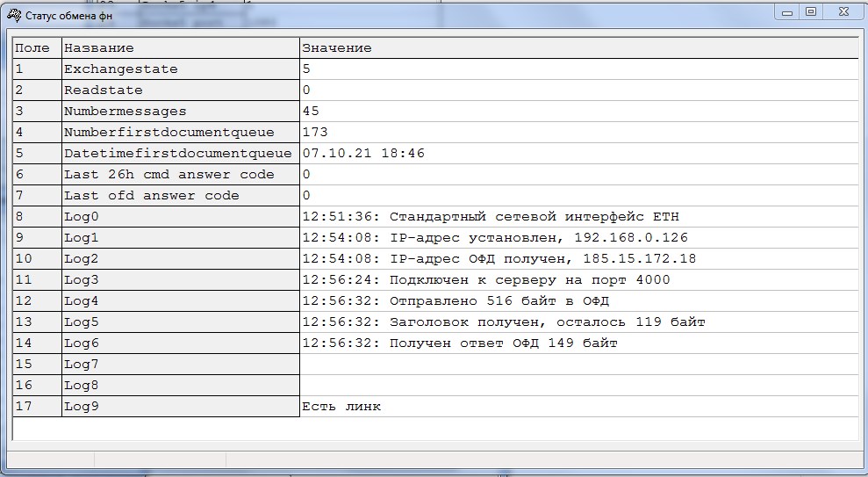This screenshot has width=868, height=477.
Task: Select field number 1 cell
Action: 37,69
